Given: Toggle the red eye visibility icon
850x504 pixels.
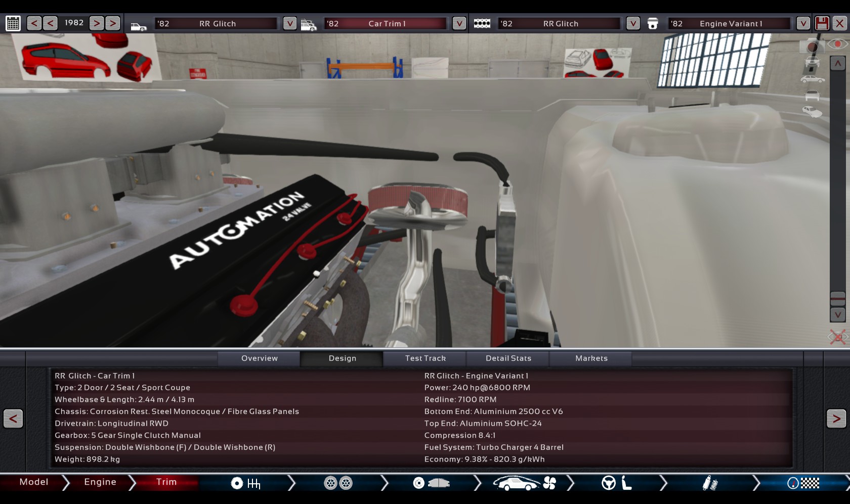Looking at the screenshot, I should pyautogui.click(x=838, y=44).
